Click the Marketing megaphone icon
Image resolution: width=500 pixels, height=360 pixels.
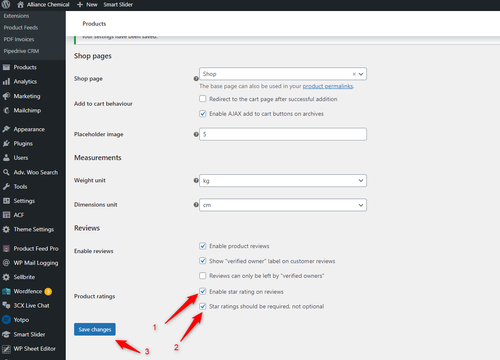pyautogui.click(x=6, y=96)
